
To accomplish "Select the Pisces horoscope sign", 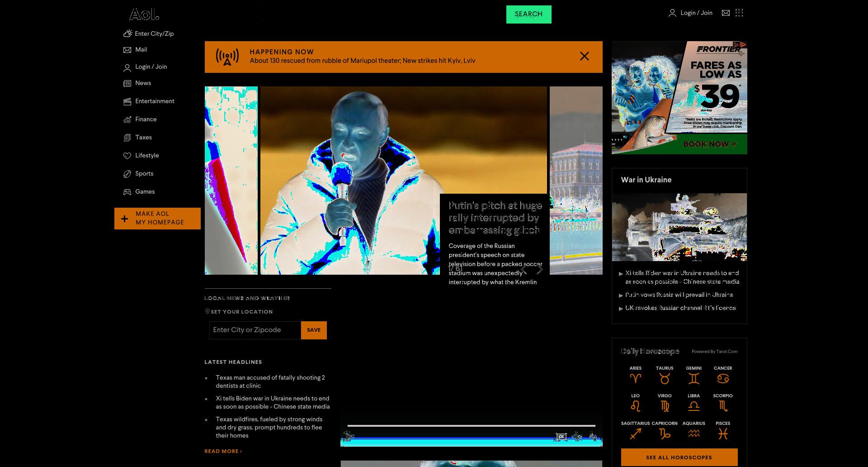I will [x=723, y=430].
